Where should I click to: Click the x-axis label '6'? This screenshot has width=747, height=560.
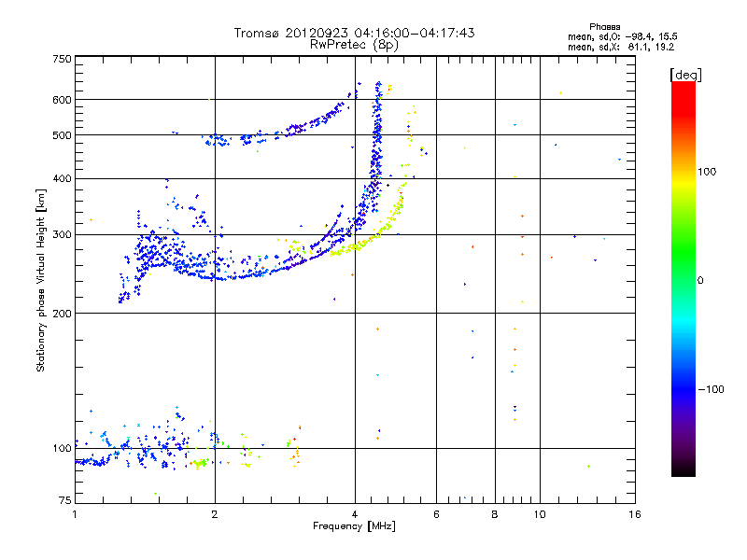coord(436,514)
